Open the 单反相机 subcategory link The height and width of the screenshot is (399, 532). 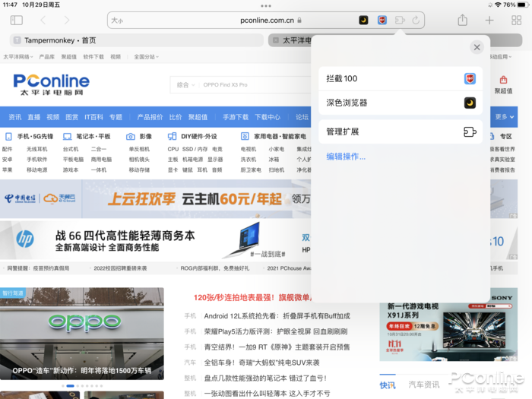(139, 149)
